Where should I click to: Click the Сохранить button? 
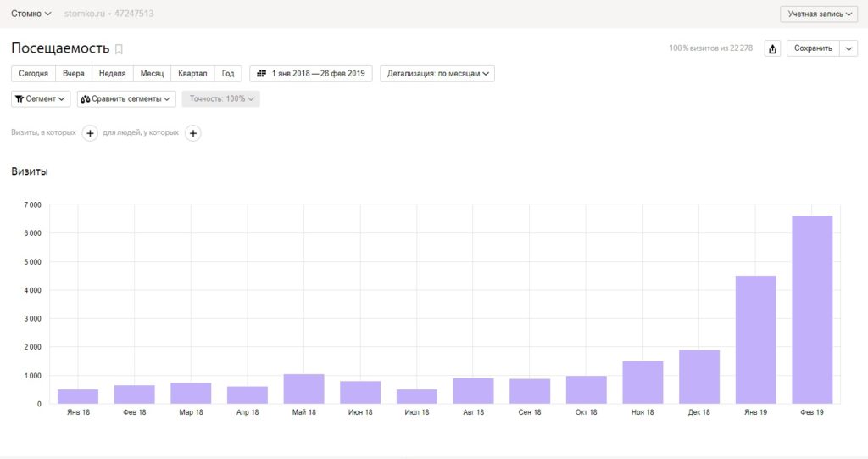coord(813,48)
